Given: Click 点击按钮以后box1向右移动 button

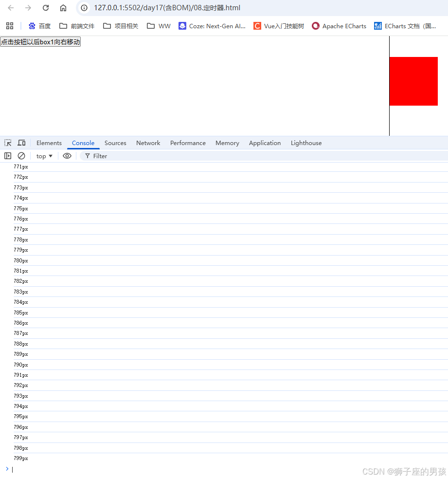Looking at the screenshot, I should coord(40,42).
